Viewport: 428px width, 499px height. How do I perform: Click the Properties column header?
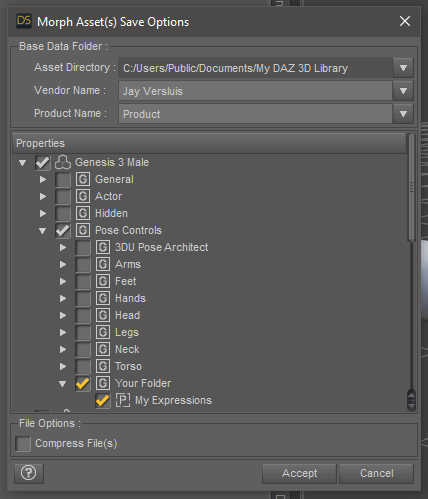tap(209, 143)
